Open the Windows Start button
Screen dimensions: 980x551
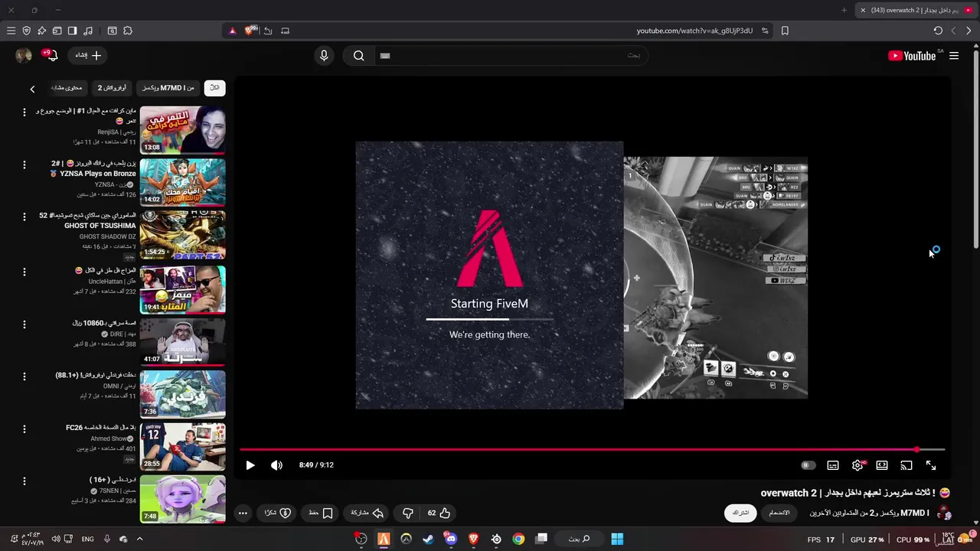tap(617, 539)
